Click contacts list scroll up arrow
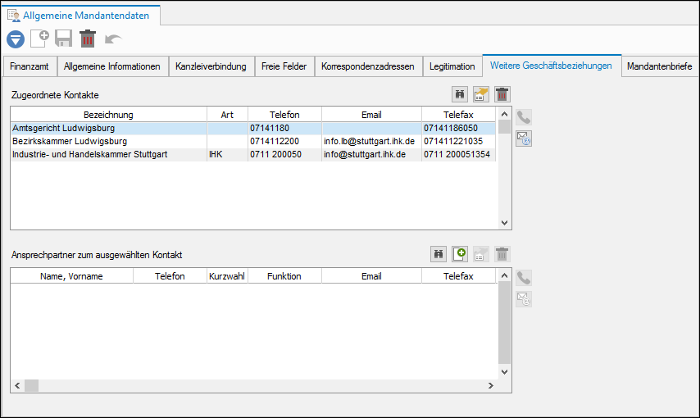 tap(504, 114)
